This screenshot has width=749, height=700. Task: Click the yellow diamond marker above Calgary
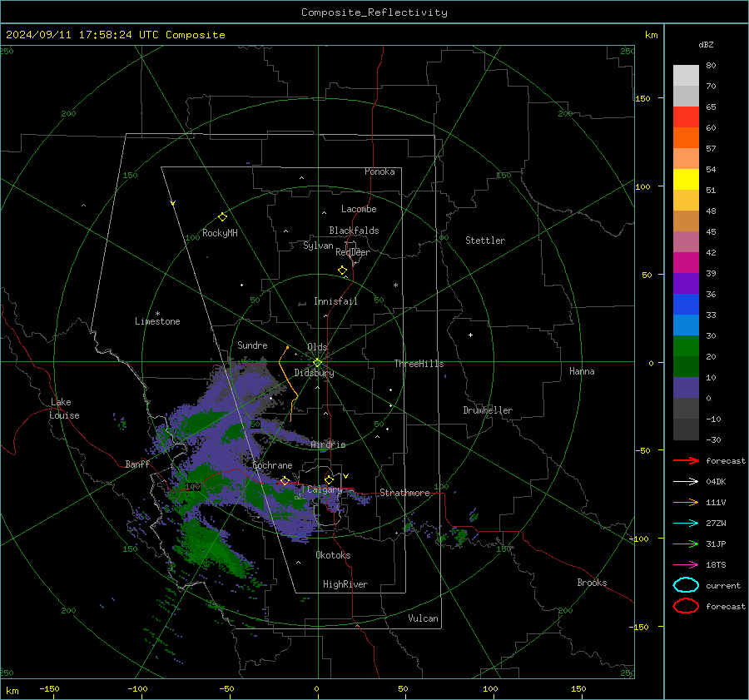pos(329,479)
